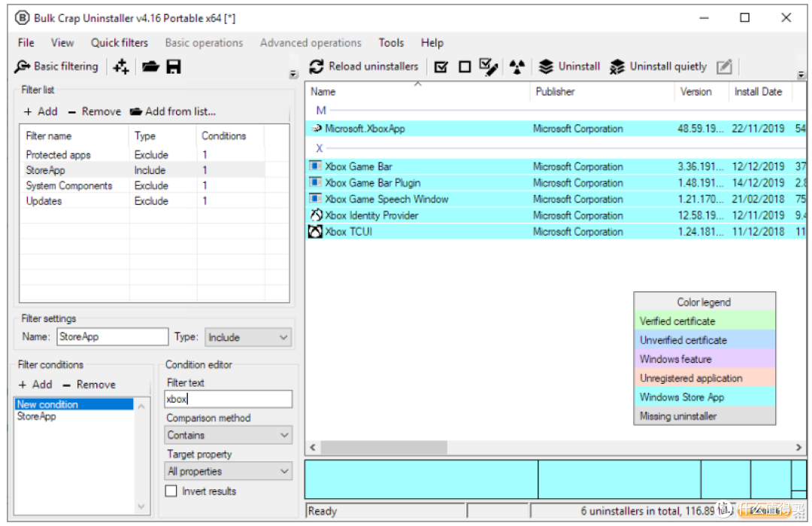Click the Unregistered application legend swatch

(x=704, y=378)
